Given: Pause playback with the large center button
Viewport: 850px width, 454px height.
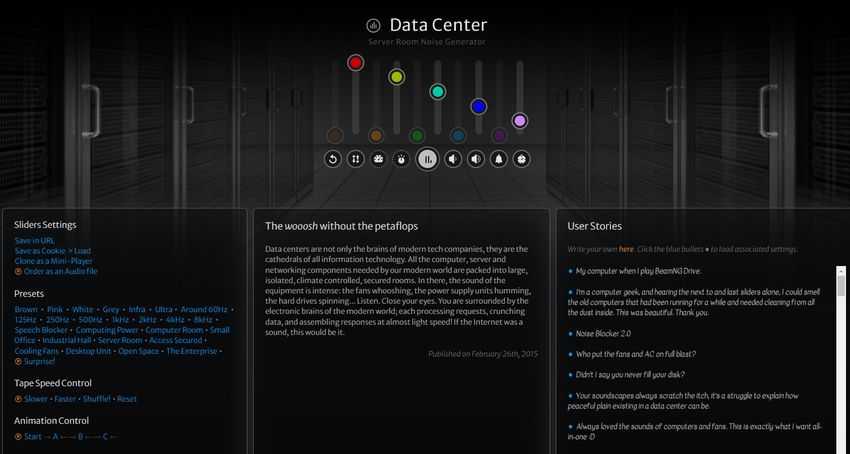Looking at the screenshot, I should [427, 159].
